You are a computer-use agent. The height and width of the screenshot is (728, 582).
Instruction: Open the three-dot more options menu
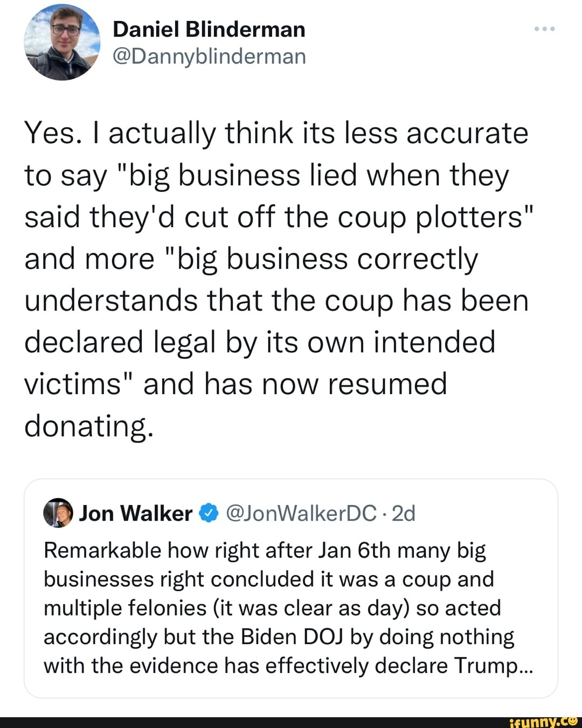point(544,29)
